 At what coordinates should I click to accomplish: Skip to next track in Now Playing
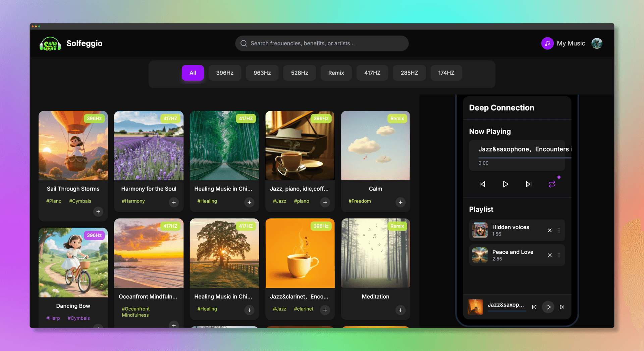(529, 184)
